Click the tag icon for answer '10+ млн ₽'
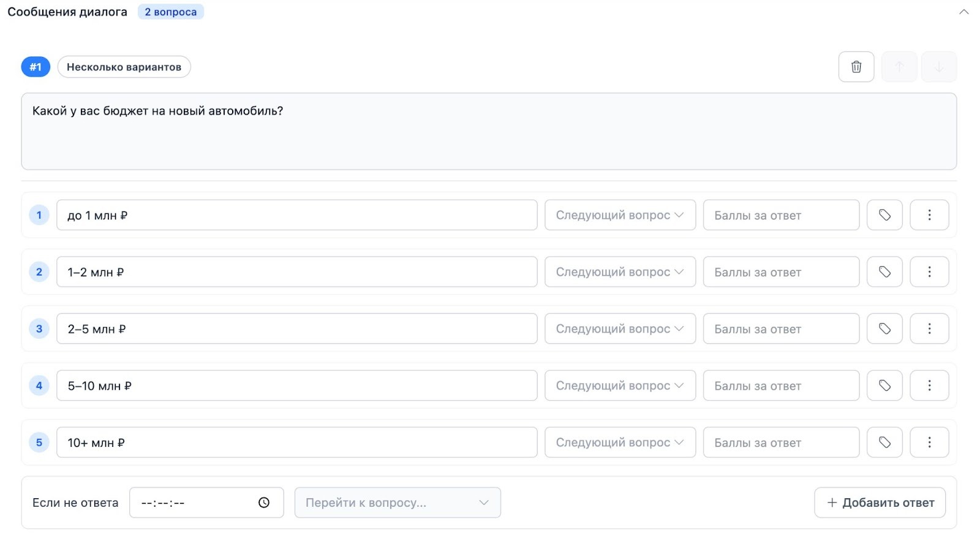980x535 pixels. [884, 442]
